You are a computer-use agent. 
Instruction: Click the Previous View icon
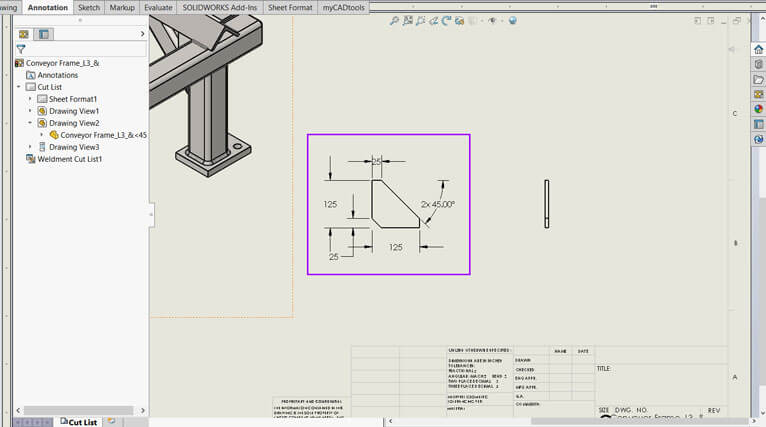pyautogui.click(x=421, y=21)
